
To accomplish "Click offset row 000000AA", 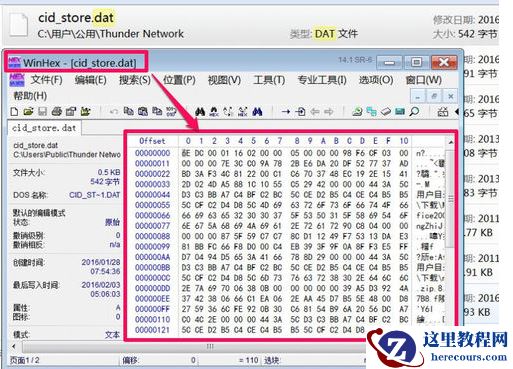I will tap(153, 257).
